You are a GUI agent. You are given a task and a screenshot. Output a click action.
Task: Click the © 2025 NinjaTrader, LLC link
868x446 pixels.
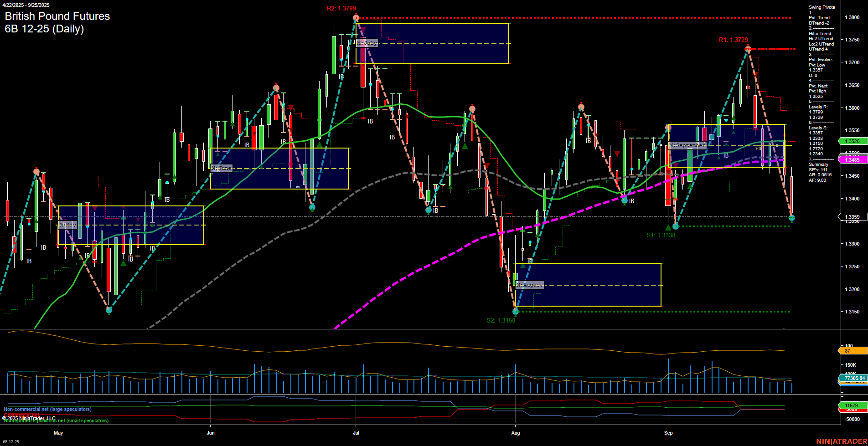(x=28, y=418)
